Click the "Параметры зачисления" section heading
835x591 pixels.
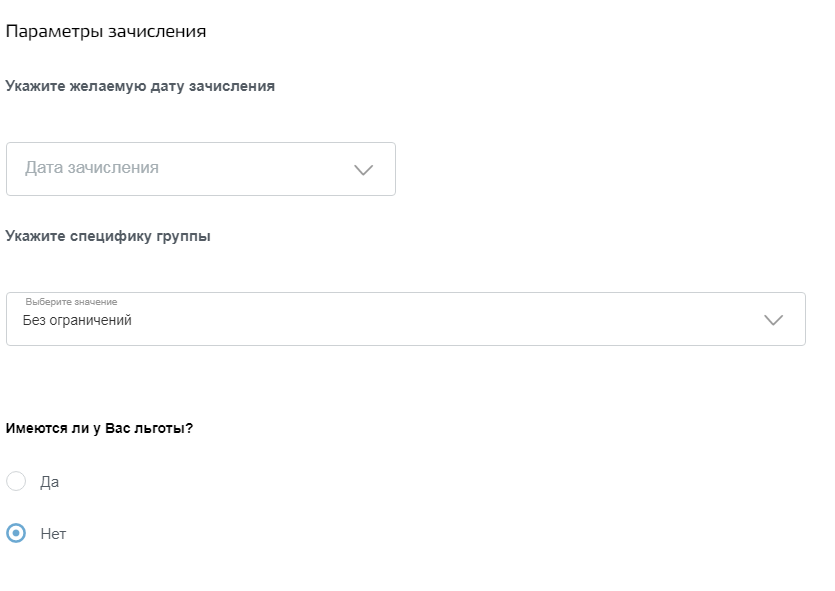[x=106, y=31]
